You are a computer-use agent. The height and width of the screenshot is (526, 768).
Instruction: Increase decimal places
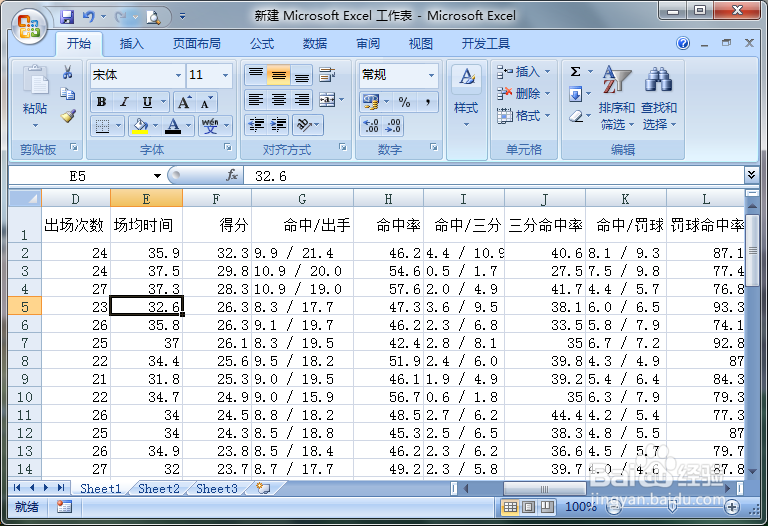pyautogui.click(x=371, y=126)
